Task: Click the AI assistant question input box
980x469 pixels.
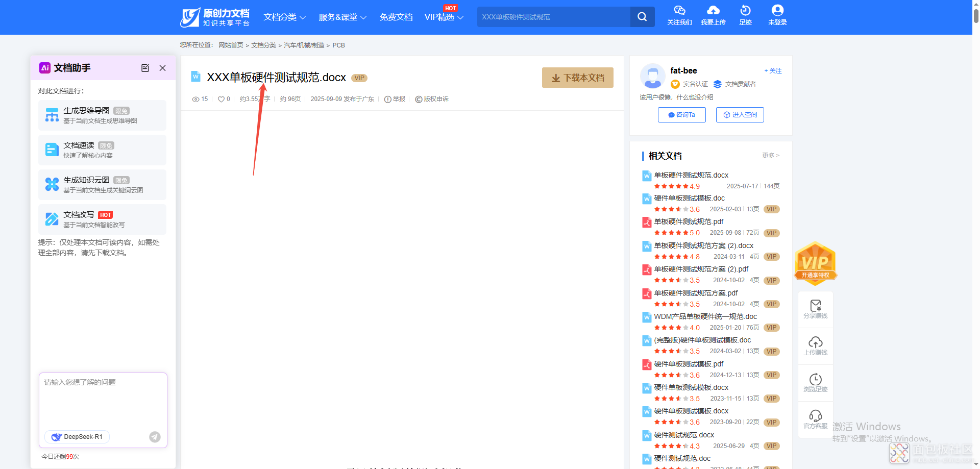Action: tap(102, 403)
